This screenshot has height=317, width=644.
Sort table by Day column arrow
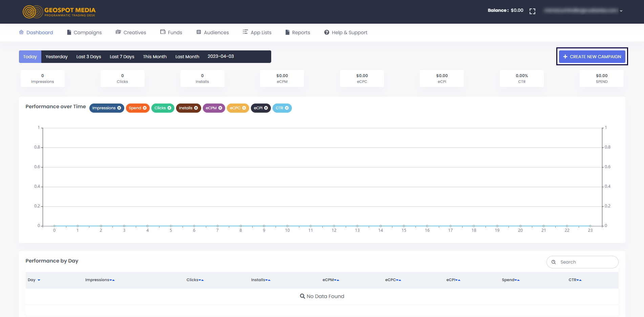pos(39,280)
